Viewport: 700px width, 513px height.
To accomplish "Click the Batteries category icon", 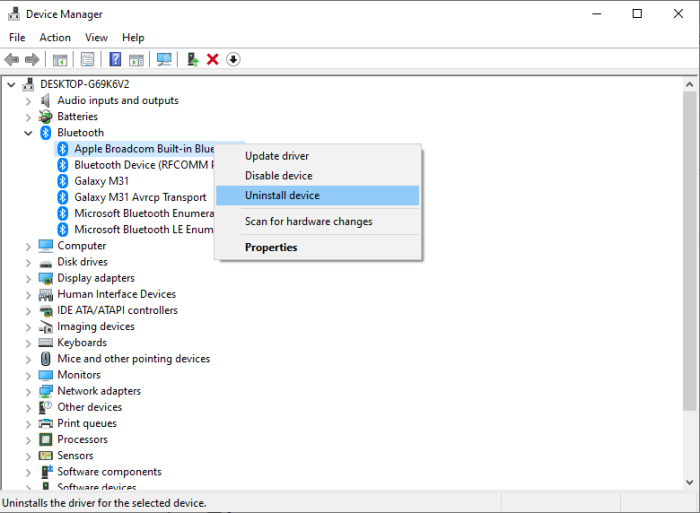I will point(45,117).
